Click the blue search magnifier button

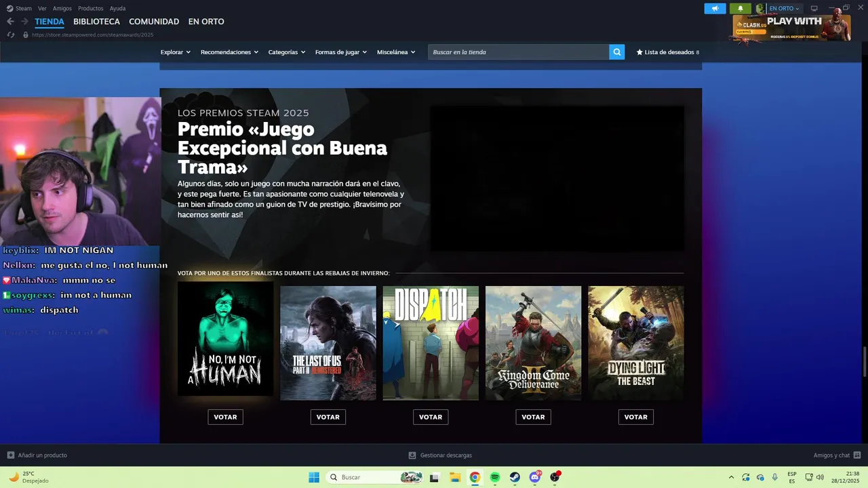pos(616,52)
